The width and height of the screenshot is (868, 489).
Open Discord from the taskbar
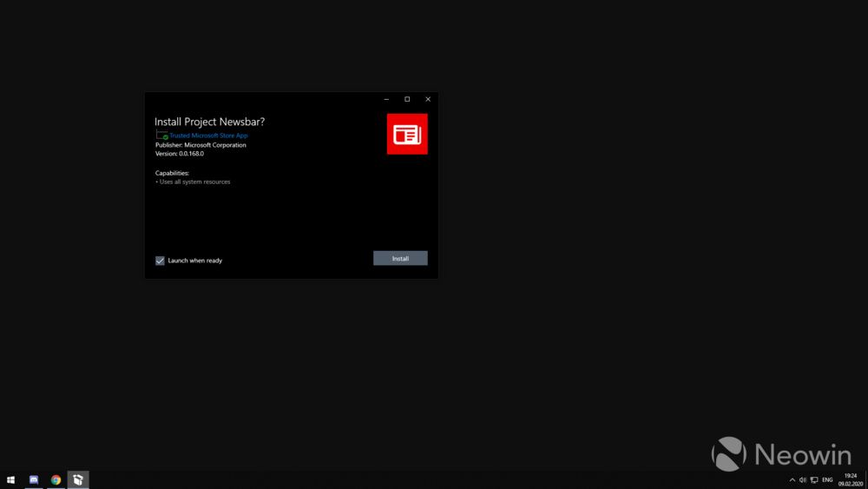pyautogui.click(x=34, y=479)
